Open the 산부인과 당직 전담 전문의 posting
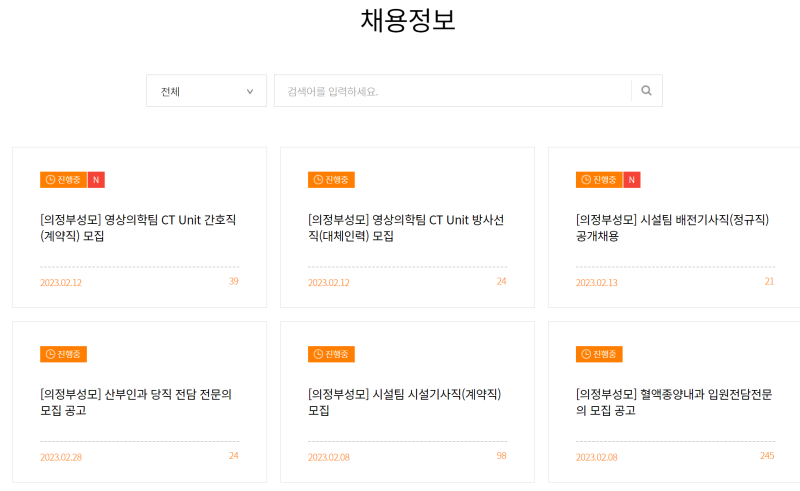Screen dimensions: 800x491 (x=136, y=402)
